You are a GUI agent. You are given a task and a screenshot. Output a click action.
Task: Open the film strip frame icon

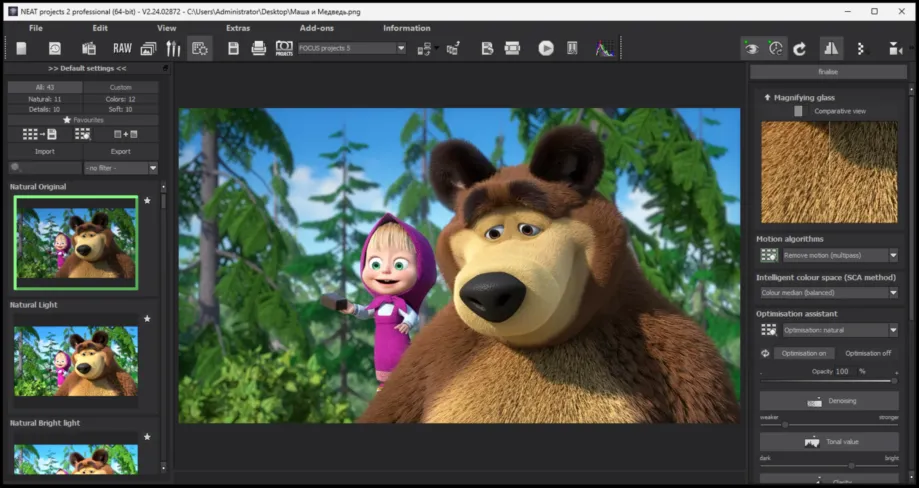(512, 48)
